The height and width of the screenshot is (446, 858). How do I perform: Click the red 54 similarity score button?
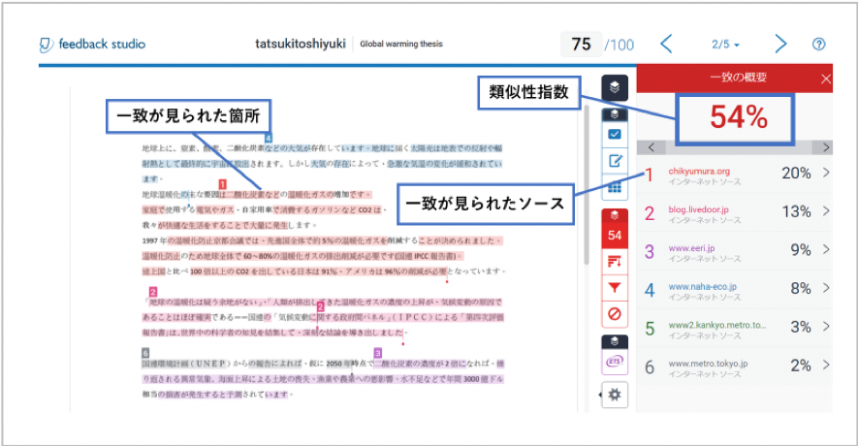tap(614, 235)
